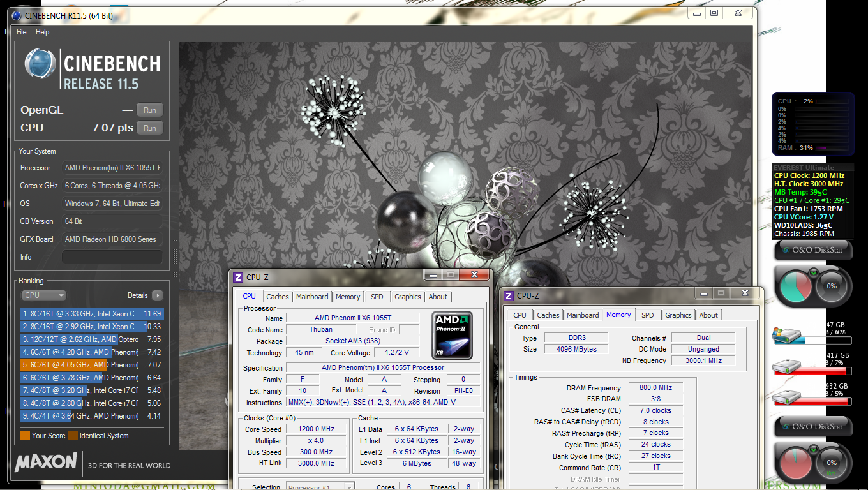Switch to Caches tab in the CPU-Z memory window
This screenshot has width=868, height=490.
click(x=548, y=315)
